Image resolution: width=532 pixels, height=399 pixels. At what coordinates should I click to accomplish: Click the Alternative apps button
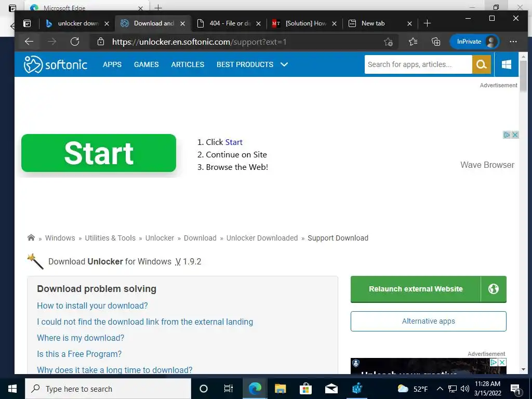pyautogui.click(x=429, y=321)
